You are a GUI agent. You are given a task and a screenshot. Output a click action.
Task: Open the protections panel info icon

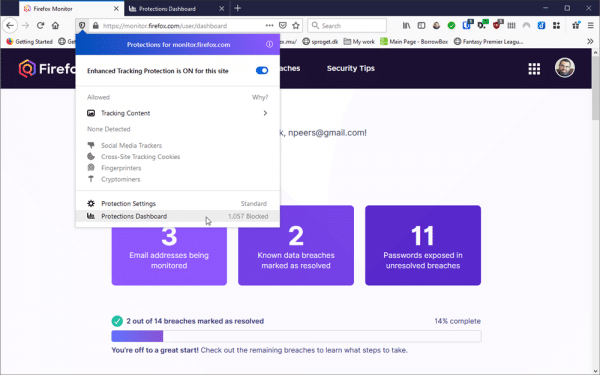(x=269, y=44)
